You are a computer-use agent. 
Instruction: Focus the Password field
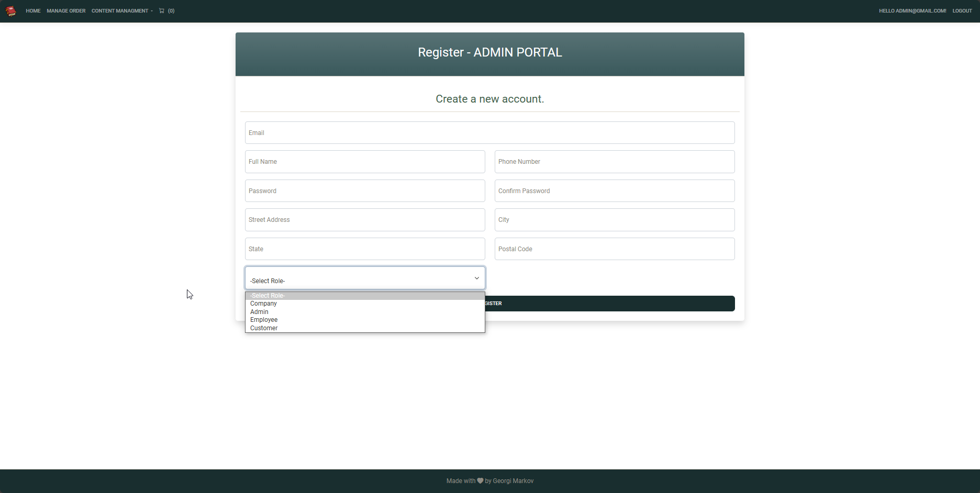pyautogui.click(x=365, y=191)
